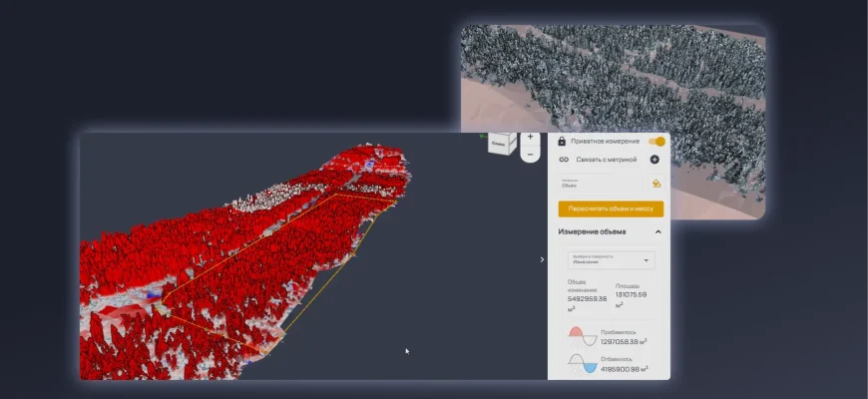Click the red Прибавилось wave icon
The width and height of the screenshot is (868, 399).
582,337
